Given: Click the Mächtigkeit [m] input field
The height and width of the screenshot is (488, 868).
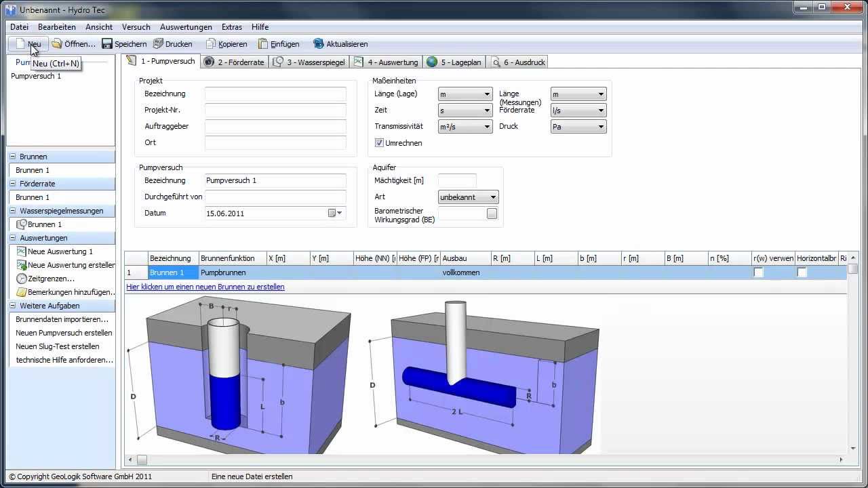Looking at the screenshot, I should (x=457, y=181).
